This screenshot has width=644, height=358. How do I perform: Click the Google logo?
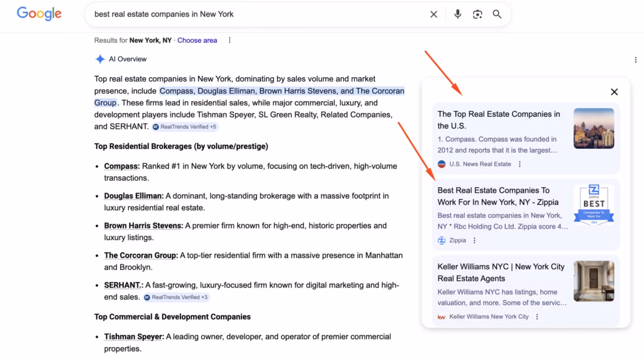39,14
